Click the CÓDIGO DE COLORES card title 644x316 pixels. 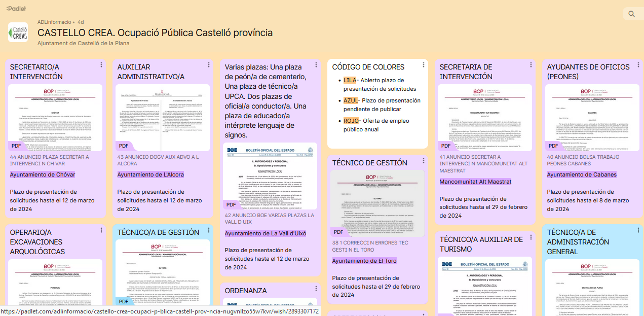[368, 67]
